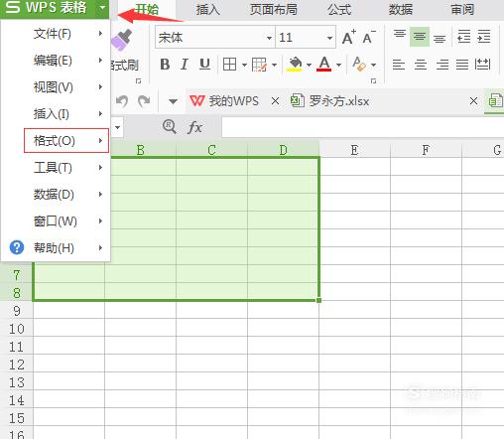This screenshot has width=504, height=439.
Task: Select bottom vertical alignment icon
Action: pos(440,38)
